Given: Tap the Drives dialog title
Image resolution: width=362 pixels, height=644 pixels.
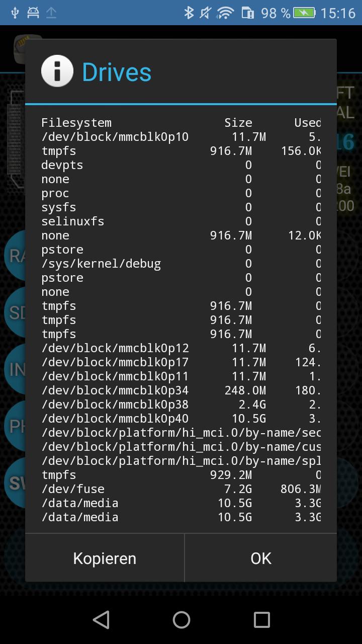Looking at the screenshot, I should (x=117, y=72).
